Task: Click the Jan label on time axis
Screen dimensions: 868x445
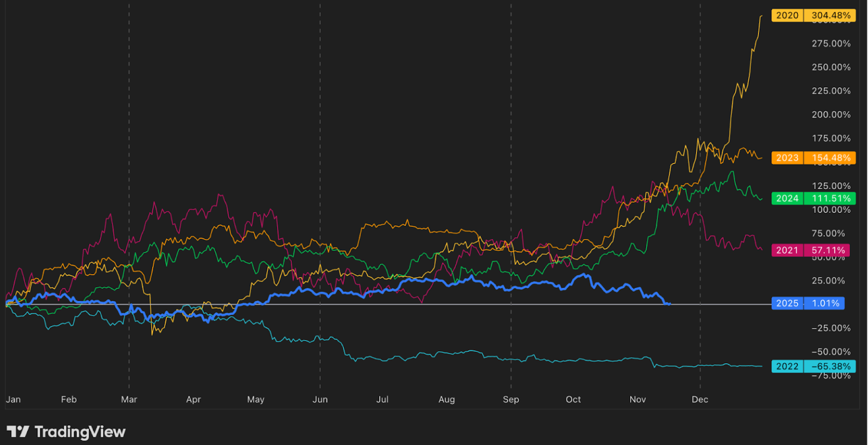Action: click(13, 400)
